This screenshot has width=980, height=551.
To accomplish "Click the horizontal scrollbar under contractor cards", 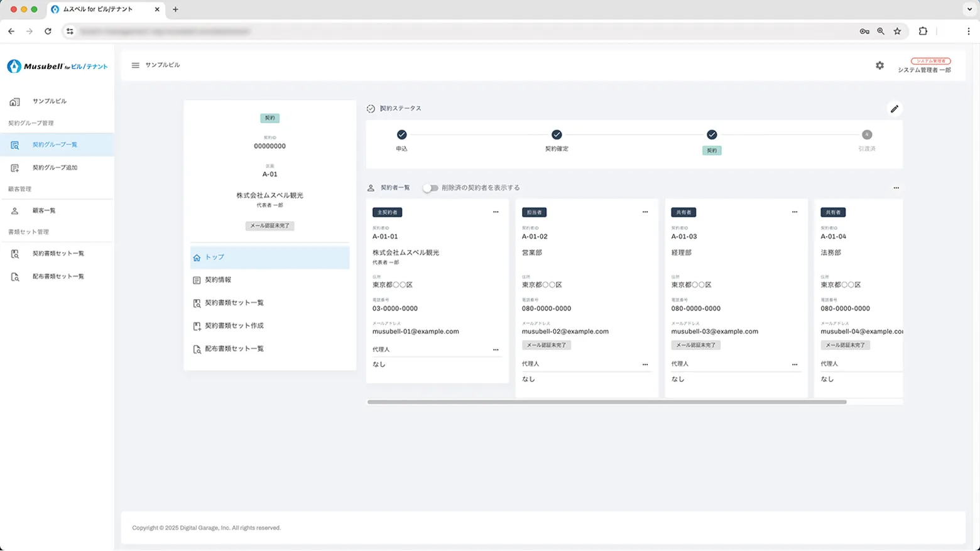I will pyautogui.click(x=606, y=402).
